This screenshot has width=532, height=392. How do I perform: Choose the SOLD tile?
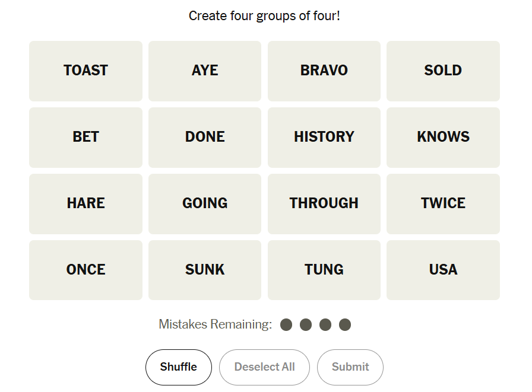443,71
